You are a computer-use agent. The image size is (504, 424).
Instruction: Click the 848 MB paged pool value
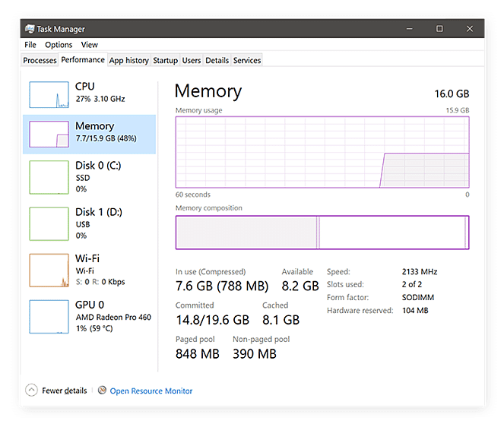click(198, 354)
